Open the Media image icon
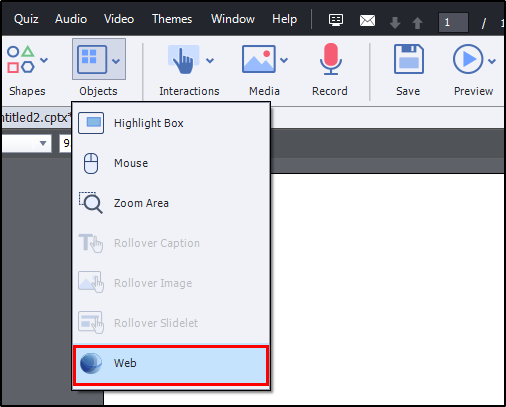The width and height of the screenshot is (506, 407). tap(259, 59)
